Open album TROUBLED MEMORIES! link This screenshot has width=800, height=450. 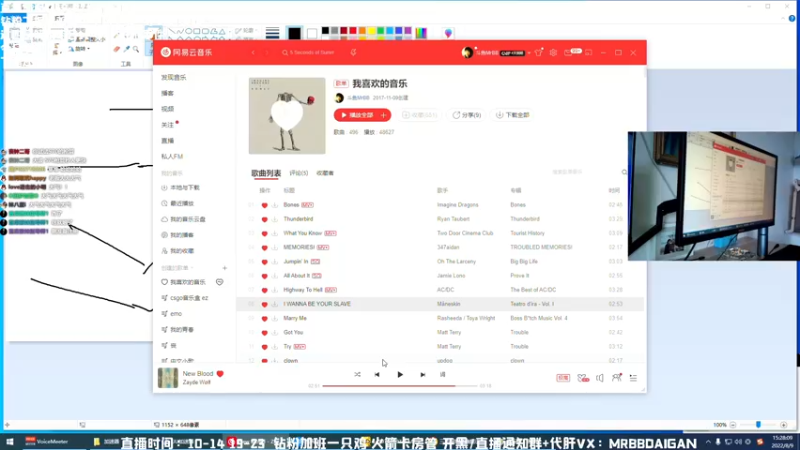click(x=541, y=247)
